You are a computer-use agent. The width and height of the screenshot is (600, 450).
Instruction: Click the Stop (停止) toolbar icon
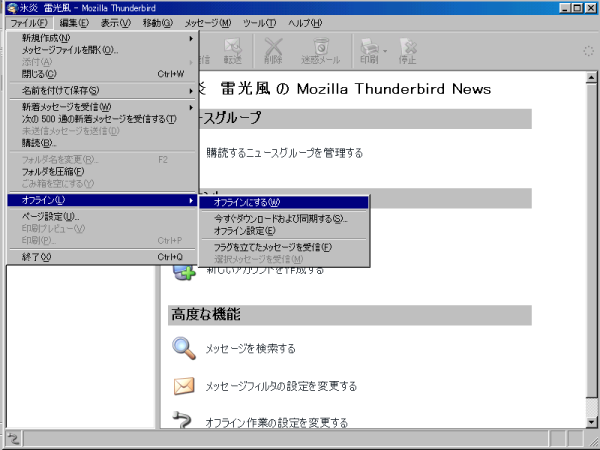point(408,51)
